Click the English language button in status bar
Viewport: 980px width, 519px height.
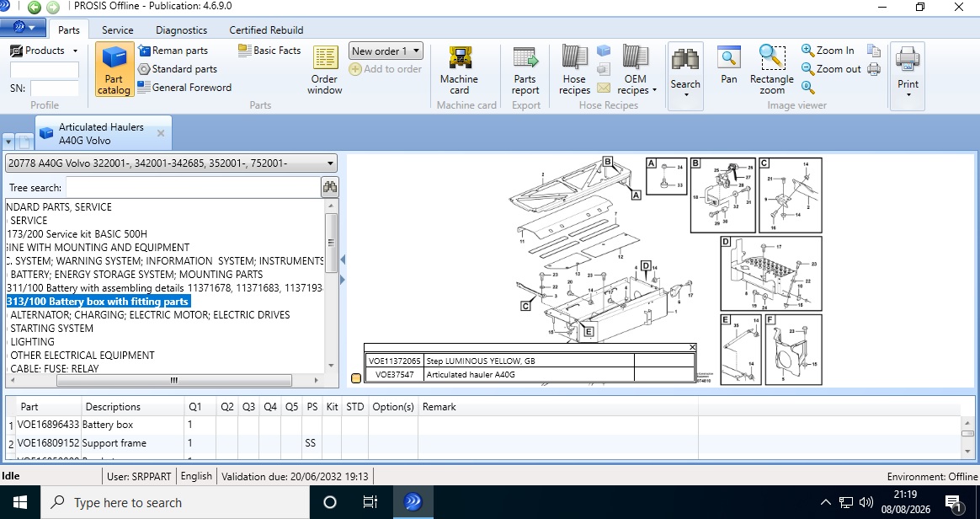[x=196, y=476]
